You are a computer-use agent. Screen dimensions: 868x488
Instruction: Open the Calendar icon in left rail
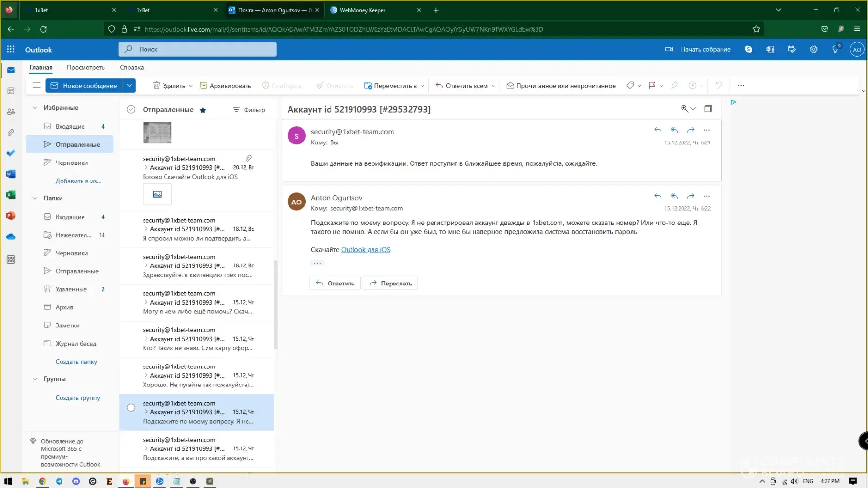(x=11, y=91)
